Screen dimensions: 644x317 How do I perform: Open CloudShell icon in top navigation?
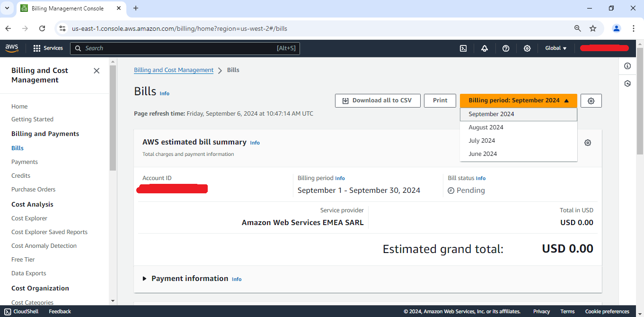(464, 48)
